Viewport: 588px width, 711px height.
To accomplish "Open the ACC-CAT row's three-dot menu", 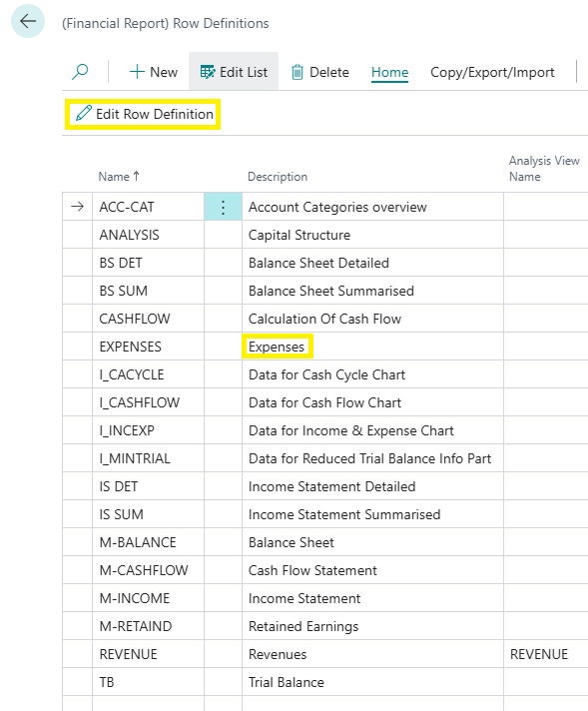I will pos(223,207).
